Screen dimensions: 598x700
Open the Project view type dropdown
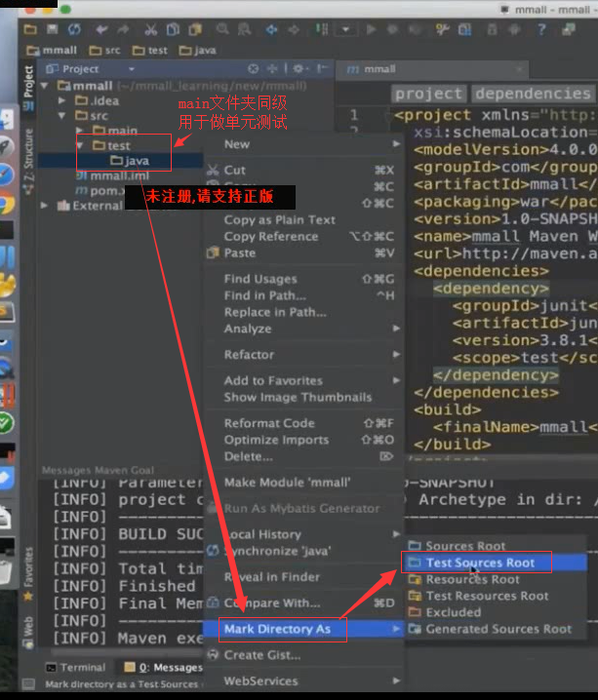(x=132, y=69)
